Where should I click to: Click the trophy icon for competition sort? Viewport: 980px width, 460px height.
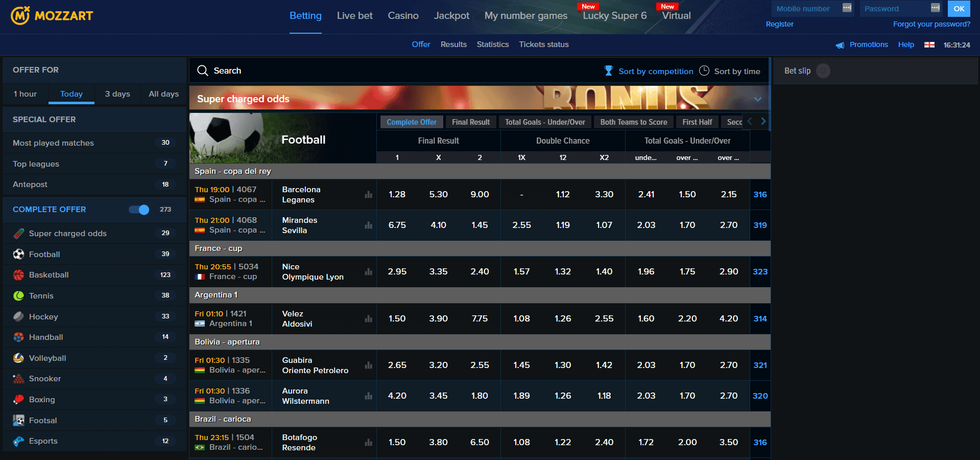coord(608,71)
